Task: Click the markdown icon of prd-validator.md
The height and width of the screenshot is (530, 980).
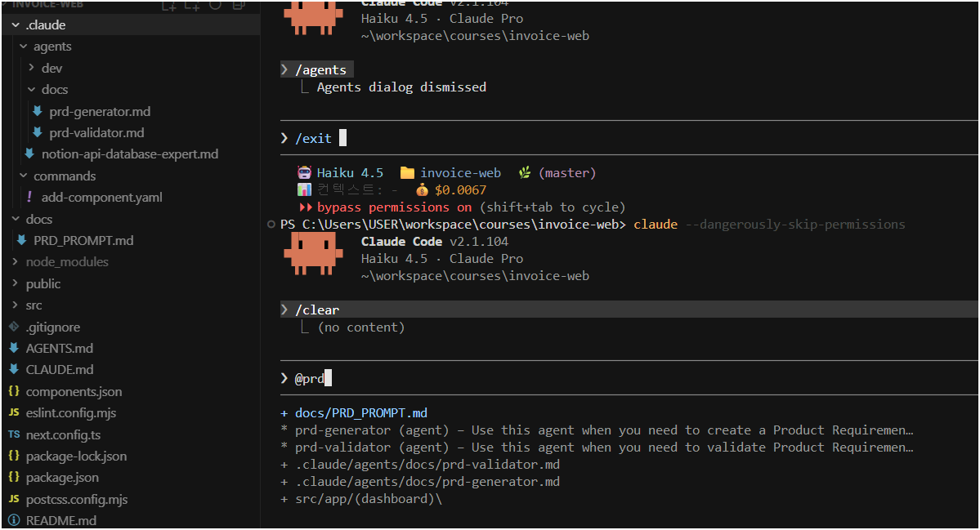Action: coord(38,132)
